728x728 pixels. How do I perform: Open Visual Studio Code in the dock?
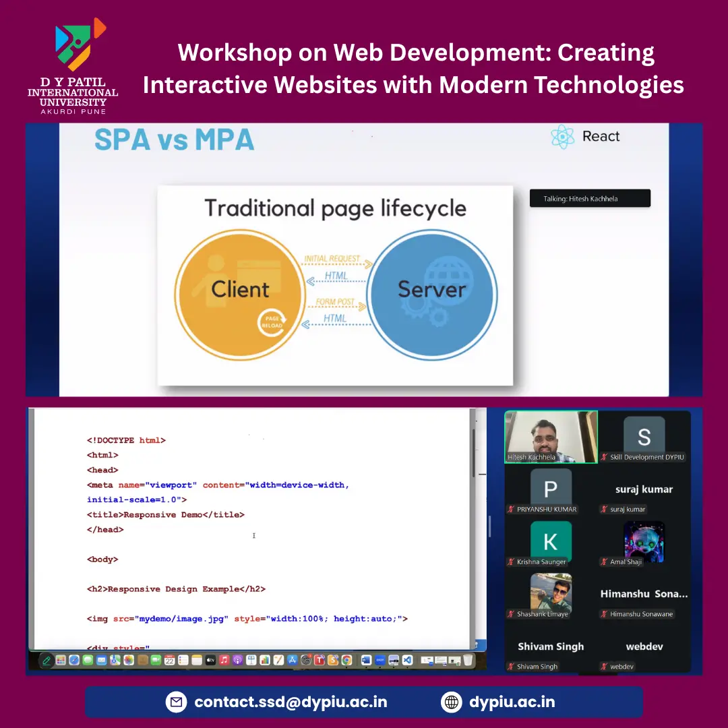coord(407,661)
